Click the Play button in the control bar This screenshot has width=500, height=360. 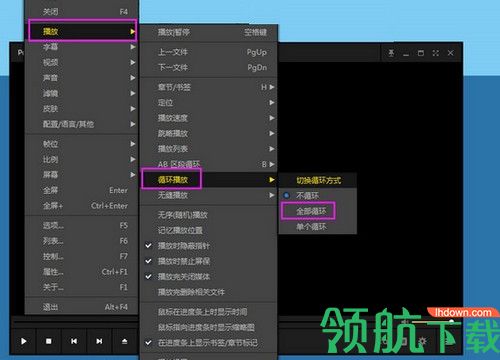(x=24, y=341)
